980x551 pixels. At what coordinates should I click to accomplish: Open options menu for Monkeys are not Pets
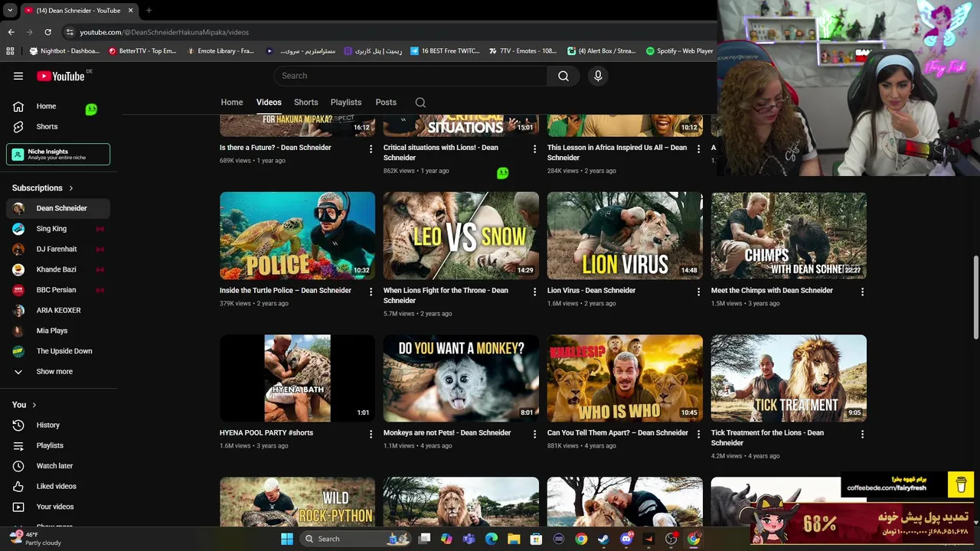pos(534,434)
